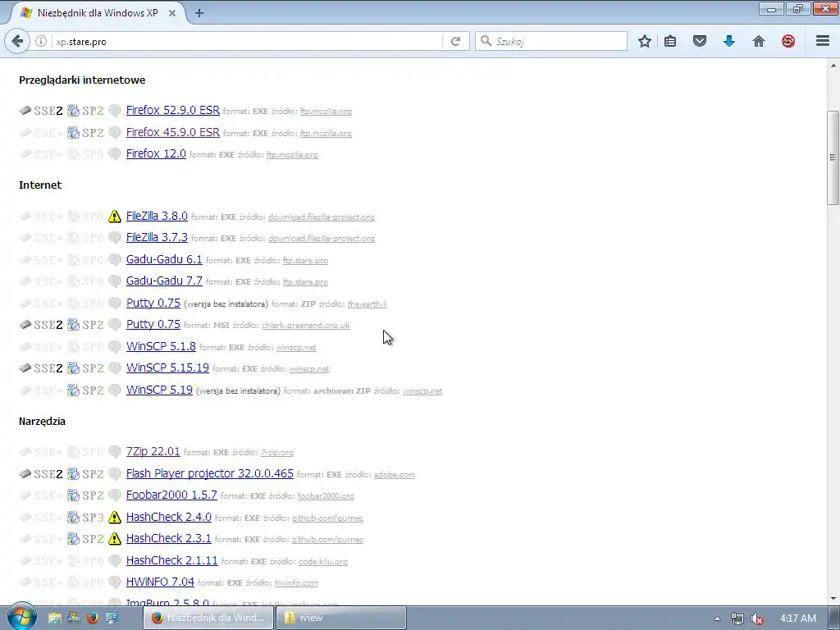Image resolution: width=840 pixels, height=630 pixels.
Task: Select the Niezbędnik dla Windows XP tab
Action: point(97,13)
